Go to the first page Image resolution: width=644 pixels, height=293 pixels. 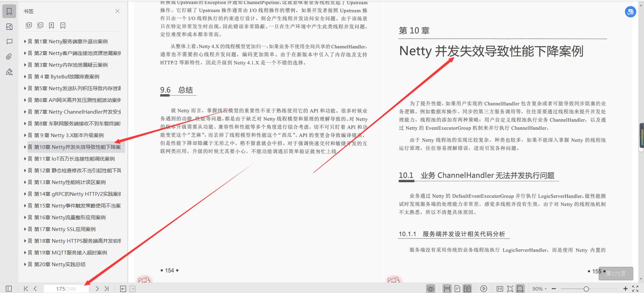(x=26, y=289)
